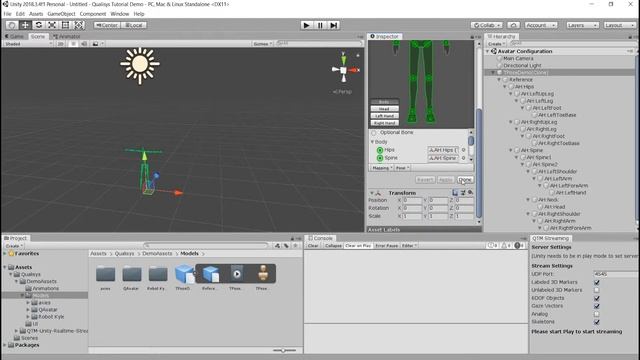
Task: Toggle console warning message count
Action: 506,246
